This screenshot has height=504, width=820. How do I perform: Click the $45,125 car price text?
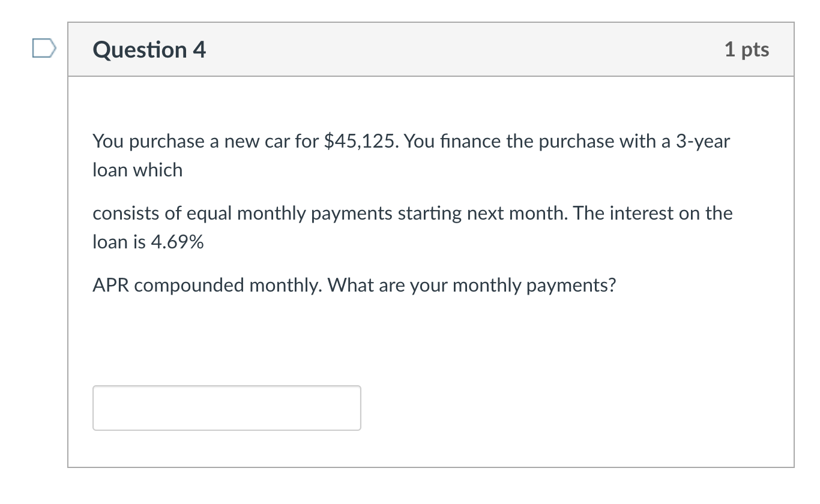[363, 142]
